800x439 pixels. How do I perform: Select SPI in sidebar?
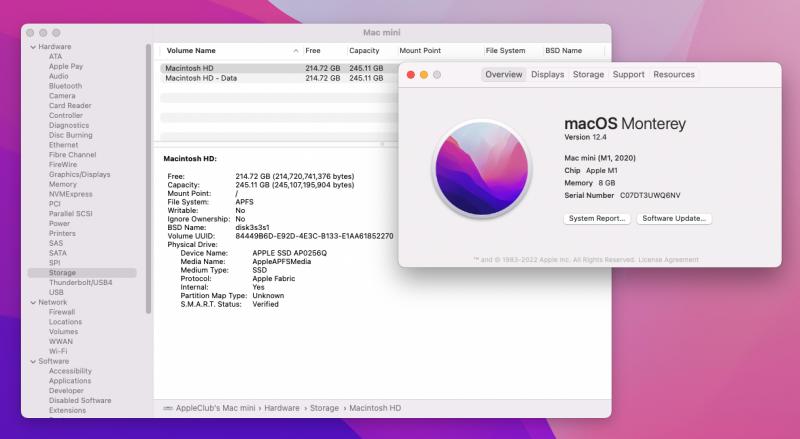coord(55,263)
